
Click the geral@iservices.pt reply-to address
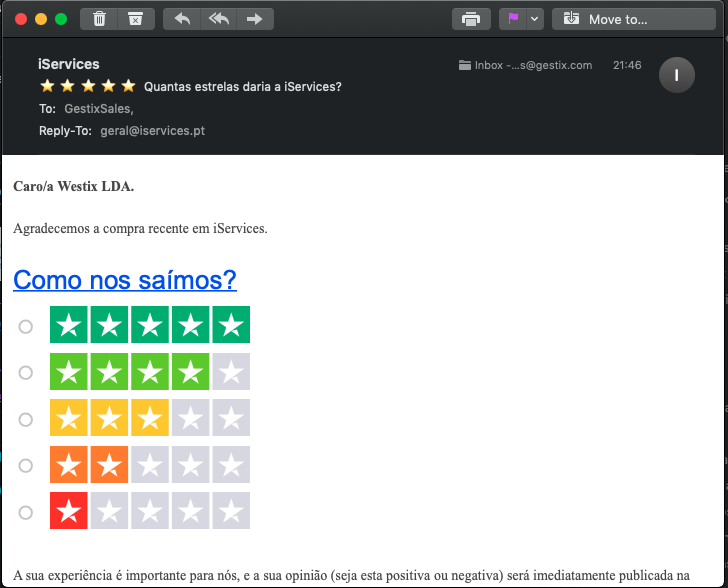click(x=153, y=131)
